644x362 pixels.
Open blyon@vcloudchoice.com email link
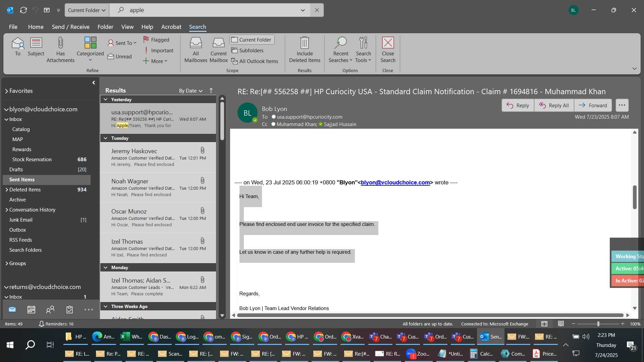pos(395,182)
